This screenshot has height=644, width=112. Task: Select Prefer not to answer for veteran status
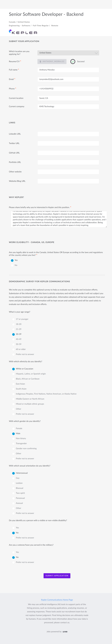[14, 562]
